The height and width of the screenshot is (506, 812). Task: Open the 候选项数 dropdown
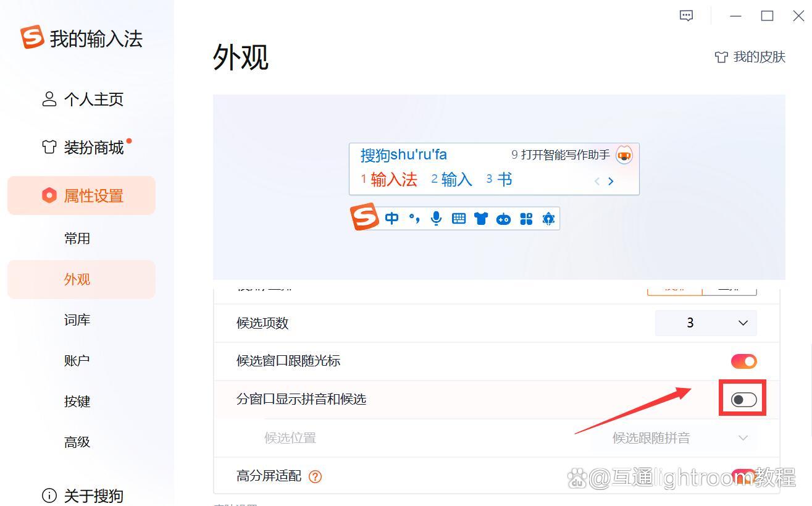pyautogui.click(x=706, y=323)
